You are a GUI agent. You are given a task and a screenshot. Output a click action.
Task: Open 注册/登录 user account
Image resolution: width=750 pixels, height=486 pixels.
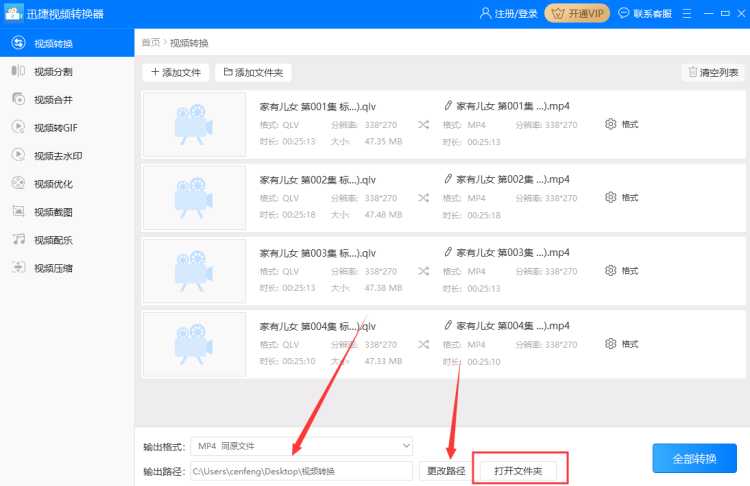508,13
